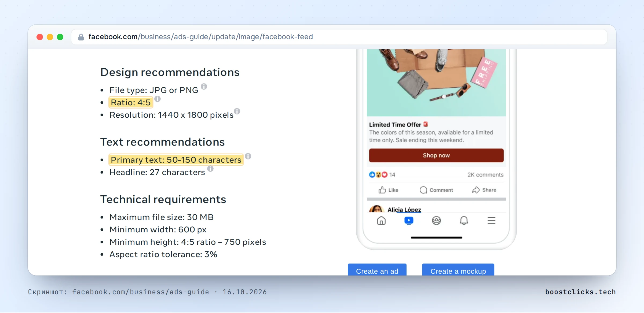Open the hamburger menu in phone mockup
This screenshot has width=644, height=313.
tap(491, 221)
